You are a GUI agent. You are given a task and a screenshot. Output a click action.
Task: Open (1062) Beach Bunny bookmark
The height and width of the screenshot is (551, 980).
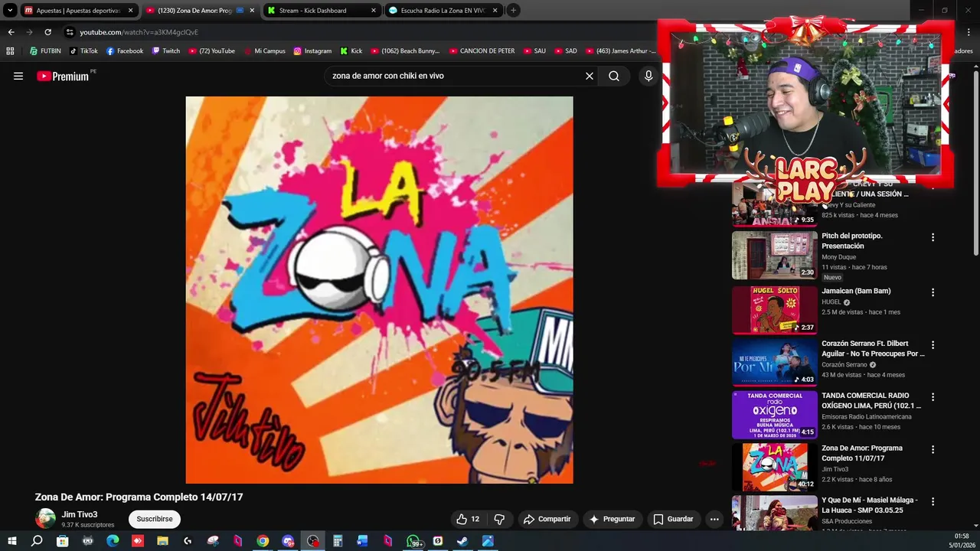[x=405, y=51]
